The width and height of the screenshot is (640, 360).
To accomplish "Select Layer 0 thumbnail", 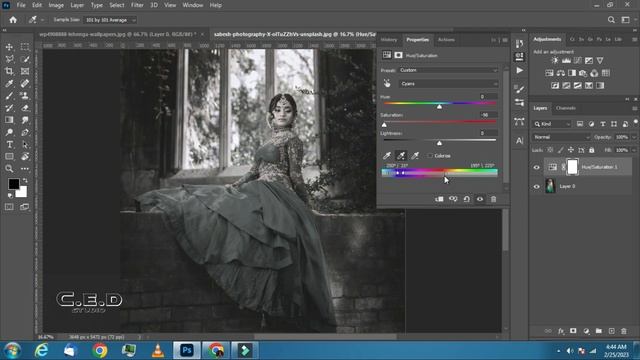I will coord(550,186).
